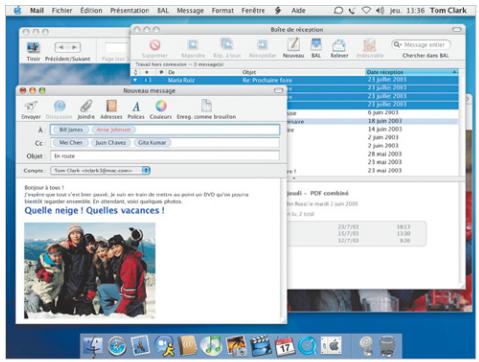Viewport: 479px width, 362px height.
Task: Click the volume icon in menu bar
Action: tap(380, 11)
